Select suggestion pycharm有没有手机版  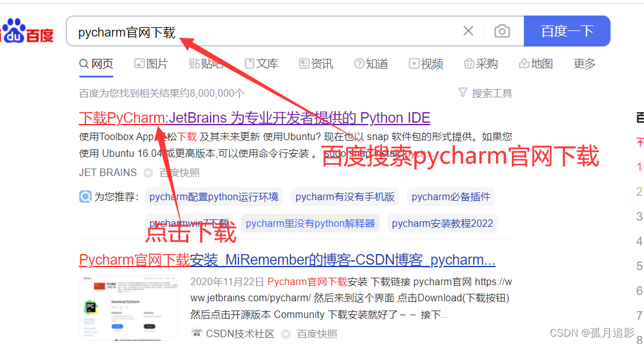point(345,196)
